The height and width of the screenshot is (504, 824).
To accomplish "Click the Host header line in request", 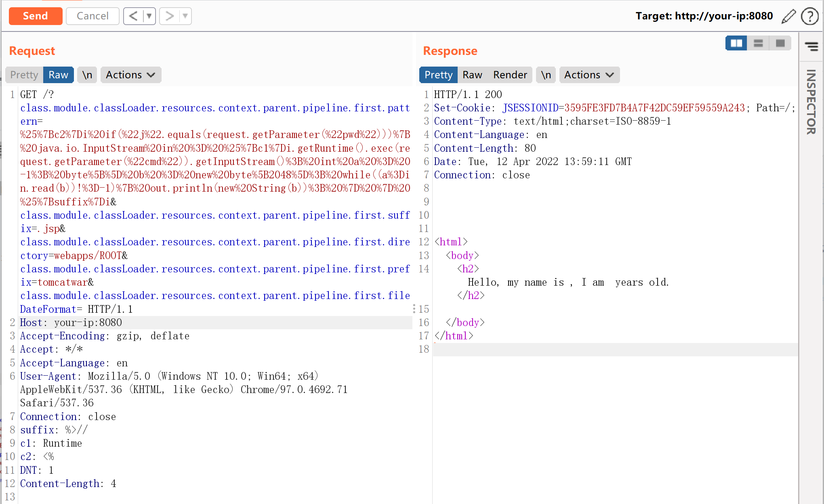I will [71, 322].
